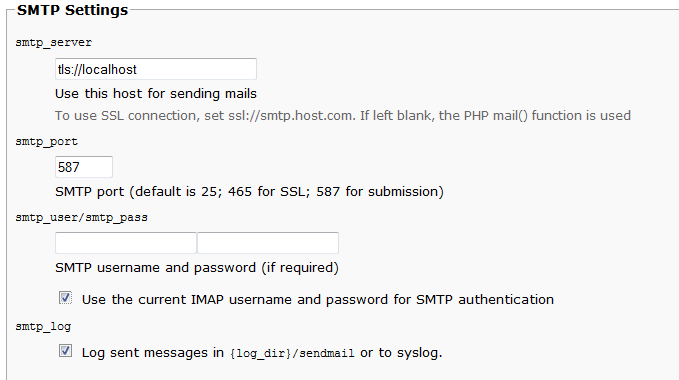Click the smtp_server host input field
This screenshot has height=380, width=679.
[x=156, y=69]
